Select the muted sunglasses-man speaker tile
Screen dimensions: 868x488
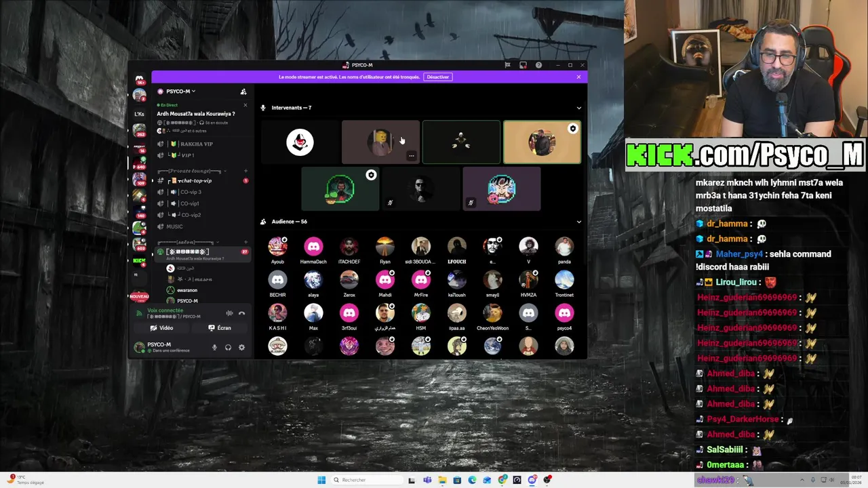[420, 189]
